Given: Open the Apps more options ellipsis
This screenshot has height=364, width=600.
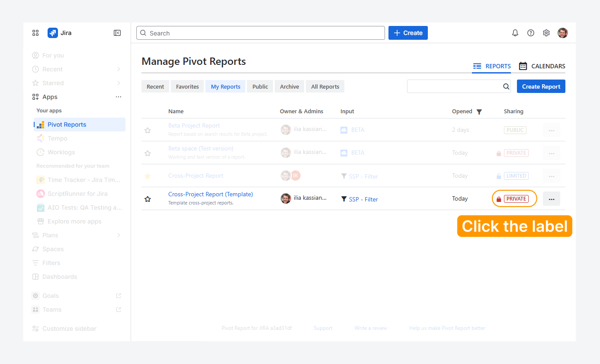Looking at the screenshot, I should click(119, 97).
